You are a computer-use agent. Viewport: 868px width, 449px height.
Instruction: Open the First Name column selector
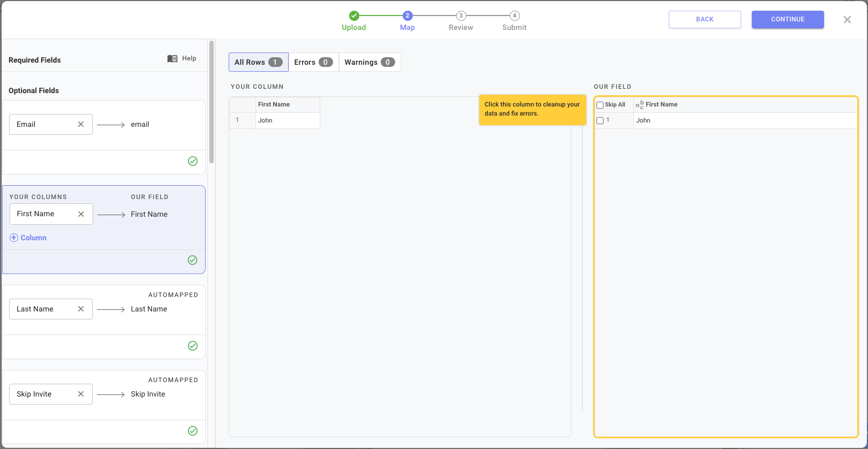click(x=51, y=214)
